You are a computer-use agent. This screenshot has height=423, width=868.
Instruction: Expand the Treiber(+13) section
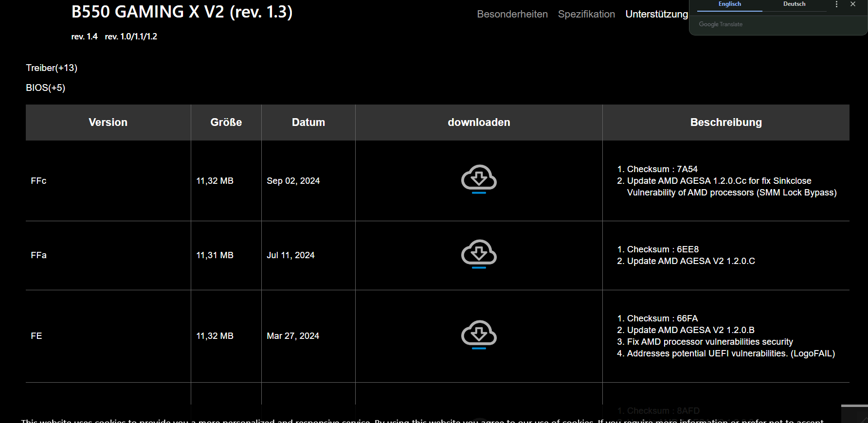[x=52, y=68]
